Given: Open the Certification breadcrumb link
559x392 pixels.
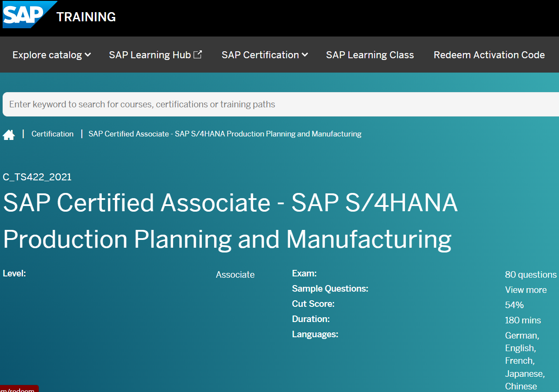Looking at the screenshot, I should tap(52, 134).
